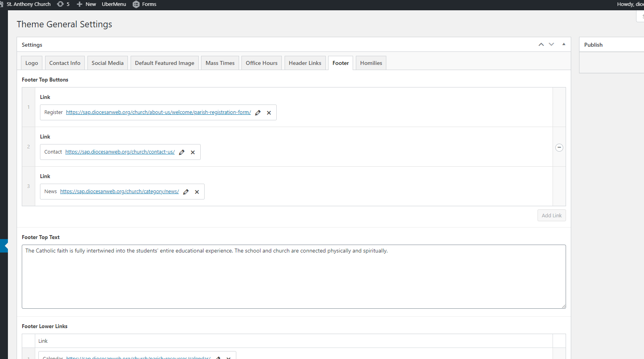Open the Header Links tab
Viewport: 644px width, 359px height.
(x=305, y=63)
